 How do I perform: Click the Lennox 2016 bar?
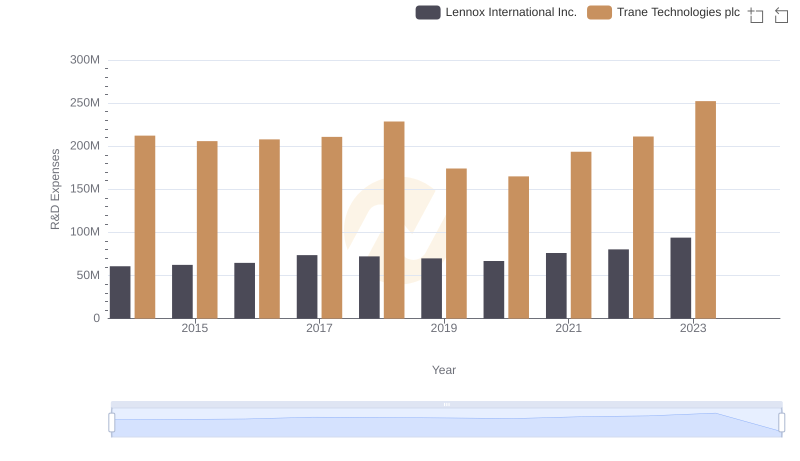(x=244, y=291)
